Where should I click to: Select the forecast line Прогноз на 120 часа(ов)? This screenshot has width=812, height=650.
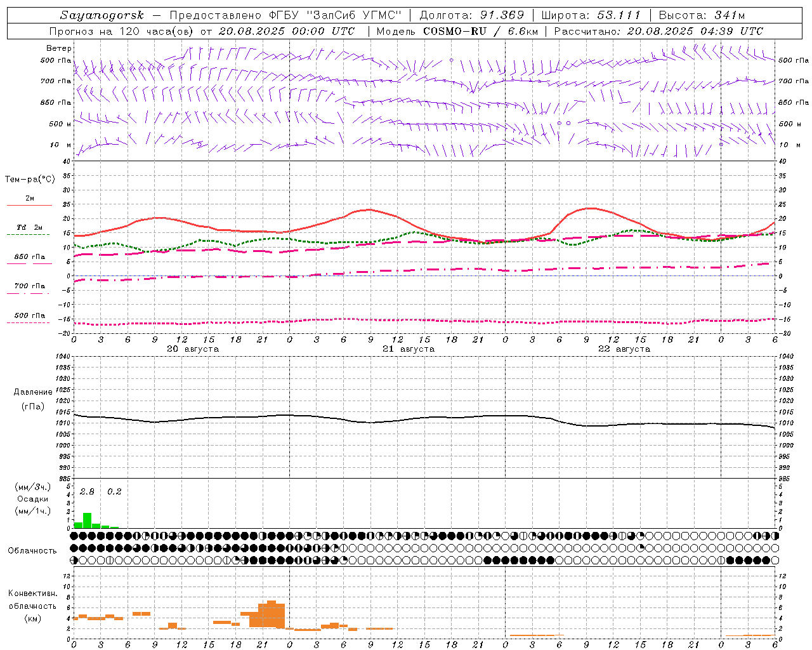coord(121,31)
